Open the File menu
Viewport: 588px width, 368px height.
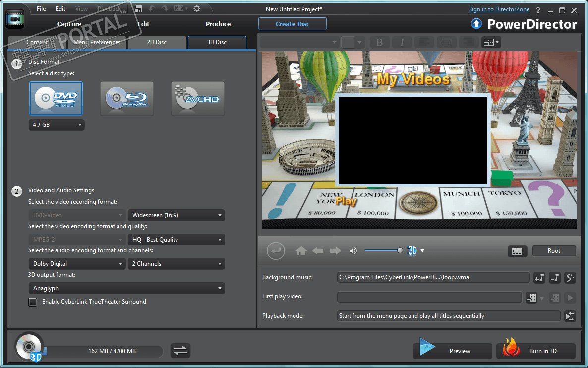41,8
